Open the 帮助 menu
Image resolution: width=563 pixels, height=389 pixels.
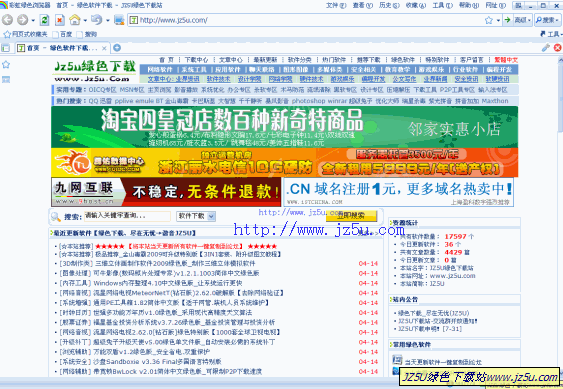tap(469, 5)
